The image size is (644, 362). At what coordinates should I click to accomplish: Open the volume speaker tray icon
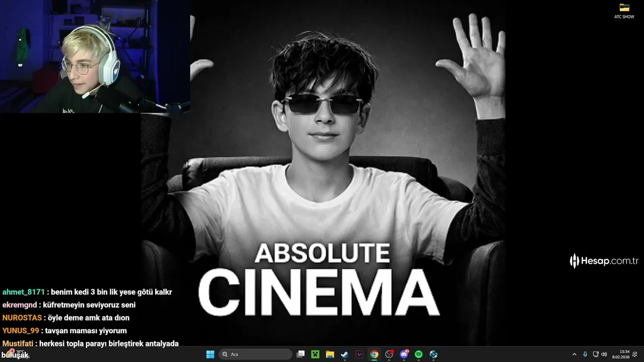coord(604,354)
